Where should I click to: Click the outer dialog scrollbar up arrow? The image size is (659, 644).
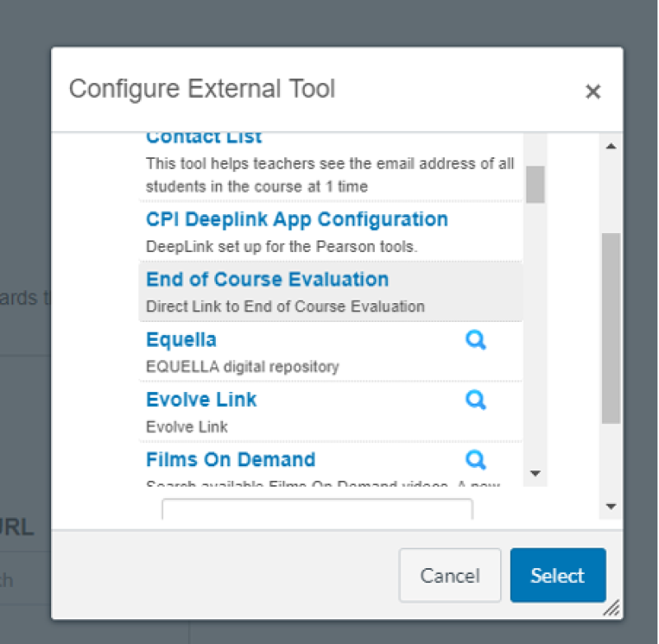pyautogui.click(x=611, y=145)
